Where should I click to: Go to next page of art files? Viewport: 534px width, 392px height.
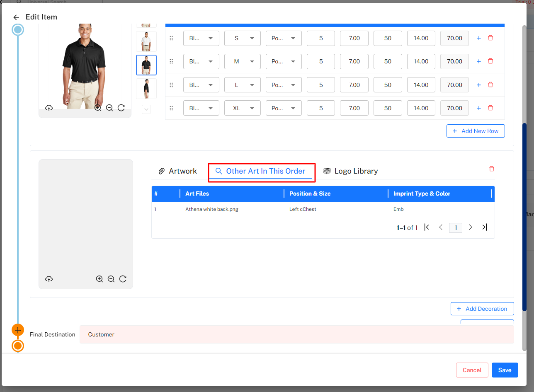point(471,227)
